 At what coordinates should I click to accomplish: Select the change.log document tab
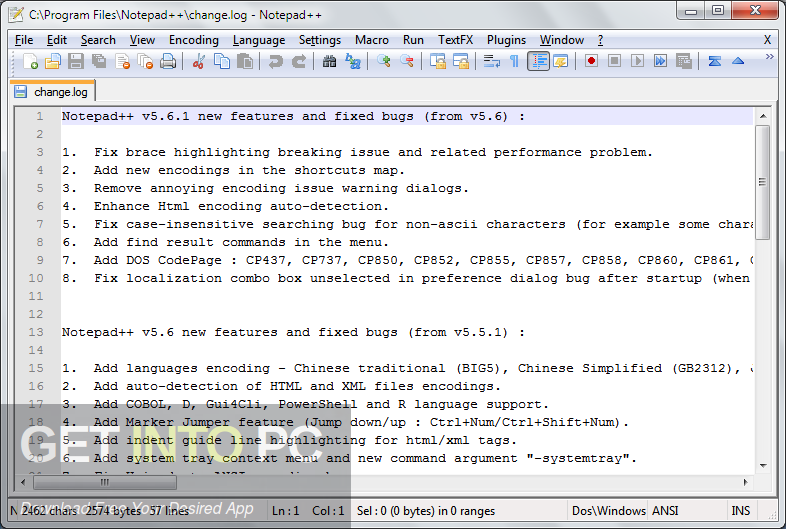point(52,92)
